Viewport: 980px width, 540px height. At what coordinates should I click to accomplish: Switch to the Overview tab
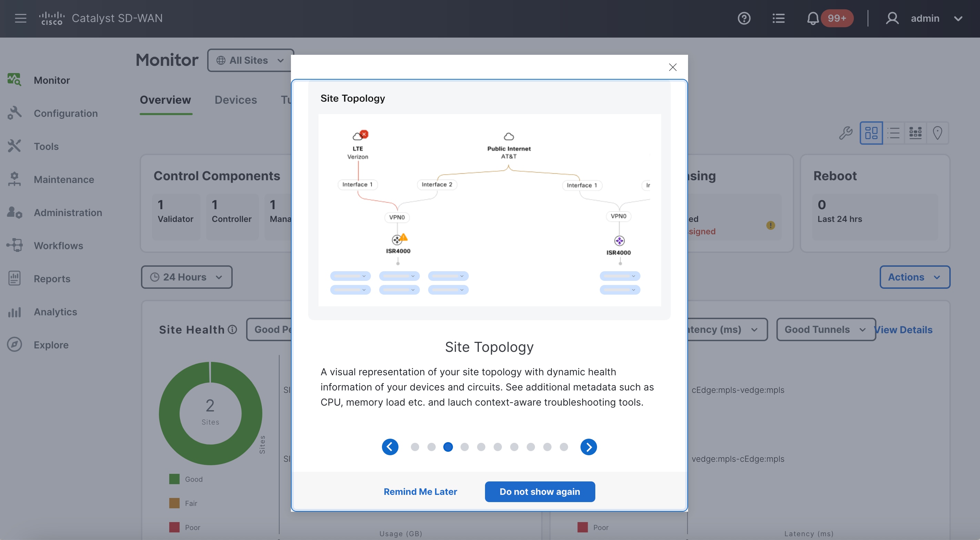(165, 100)
